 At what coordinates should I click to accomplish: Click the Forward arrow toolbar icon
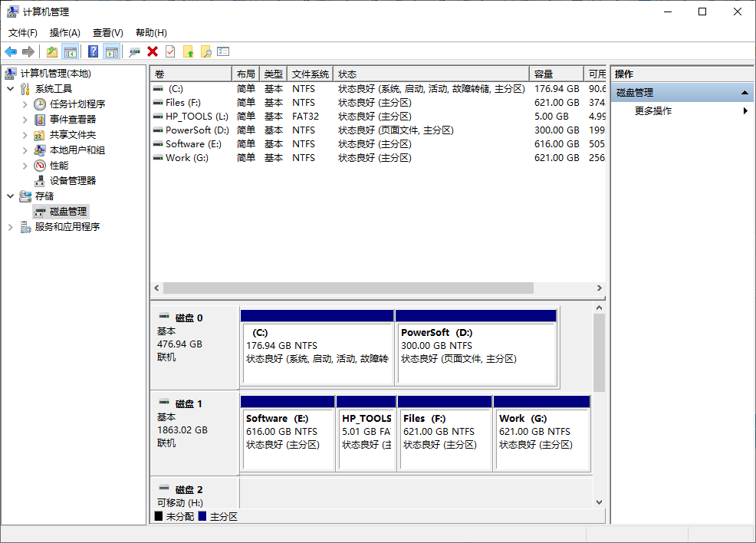coord(28,51)
